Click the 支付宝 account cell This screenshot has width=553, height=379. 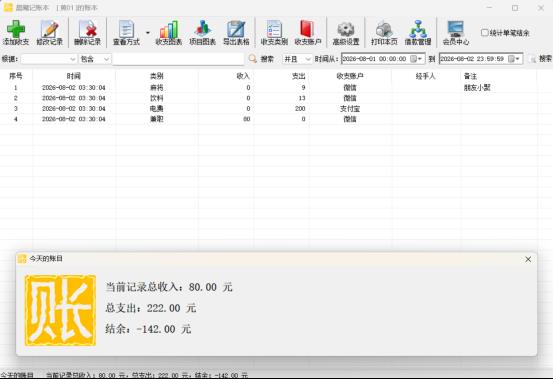pyautogui.click(x=350, y=109)
